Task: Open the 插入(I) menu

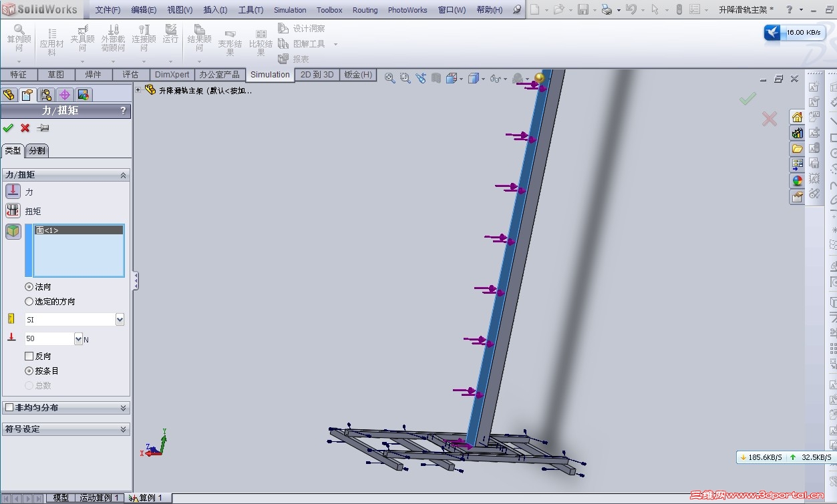Action: point(215,10)
